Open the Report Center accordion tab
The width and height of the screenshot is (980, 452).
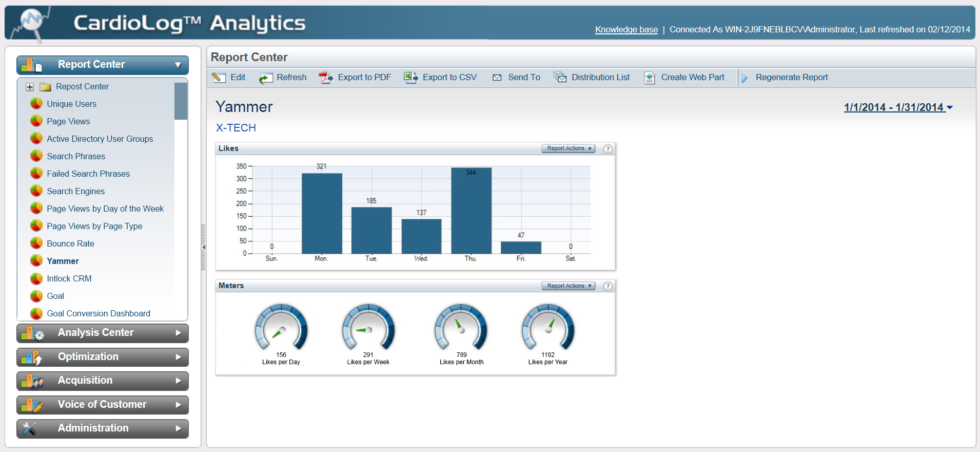pos(103,65)
